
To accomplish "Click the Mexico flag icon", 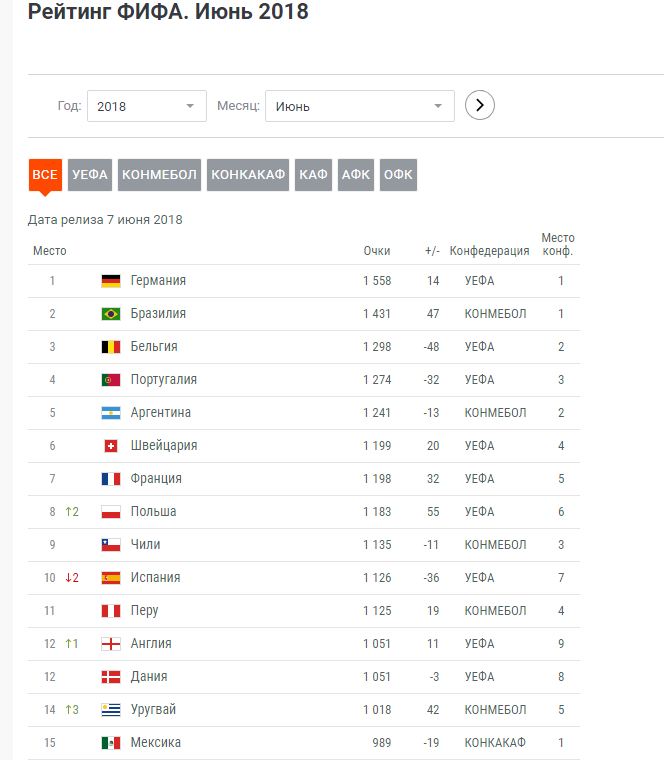I will point(111,743).
